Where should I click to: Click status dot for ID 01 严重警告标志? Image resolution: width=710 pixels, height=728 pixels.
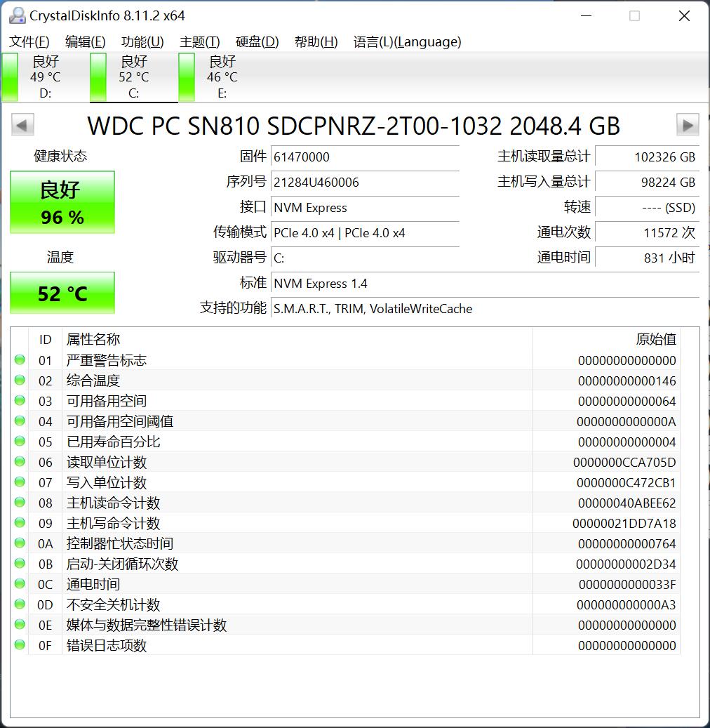coord(20,360)
